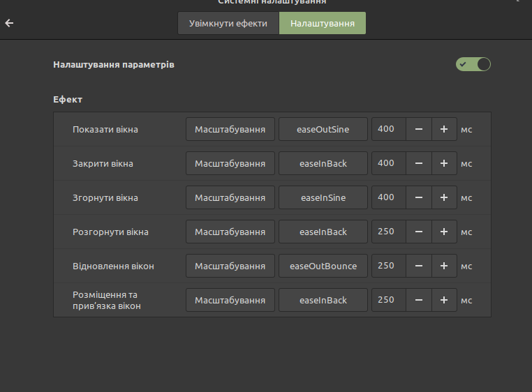Increase duration for Розміщення та прив'язка вікон
This screenshot has width=532, height=392.
[x=444, y=301]
